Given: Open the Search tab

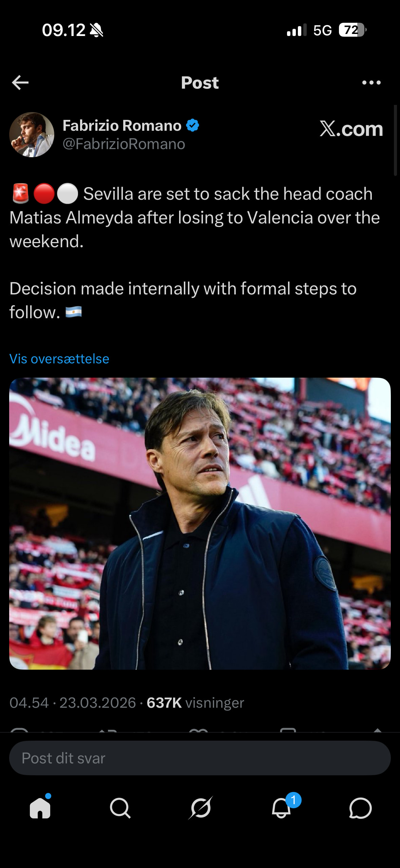Looking at the screenshot, I should 120,808.
